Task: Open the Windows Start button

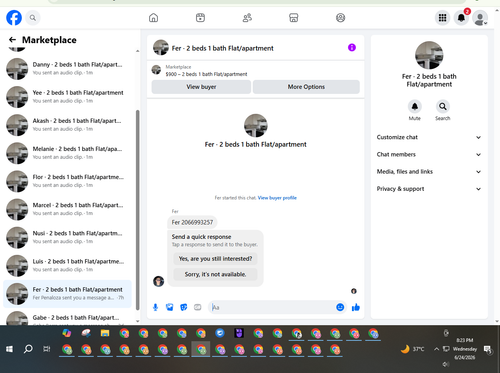Action: coord(9,349)
